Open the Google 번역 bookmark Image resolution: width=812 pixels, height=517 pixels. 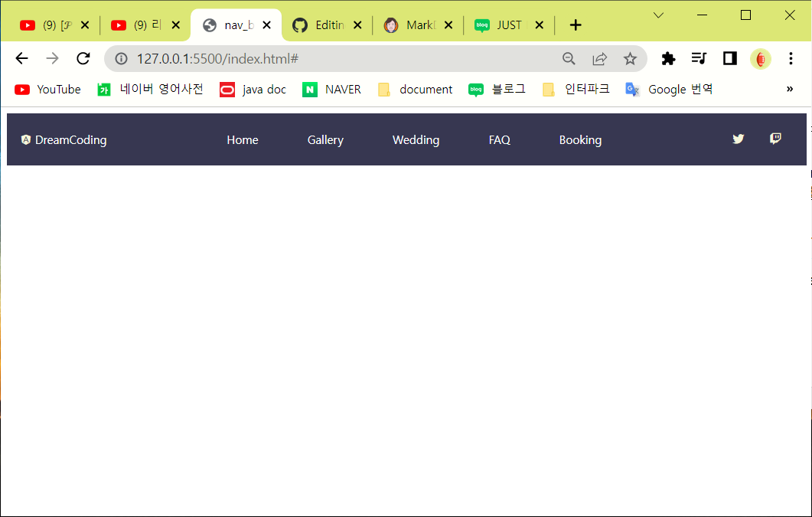[669, 89]
